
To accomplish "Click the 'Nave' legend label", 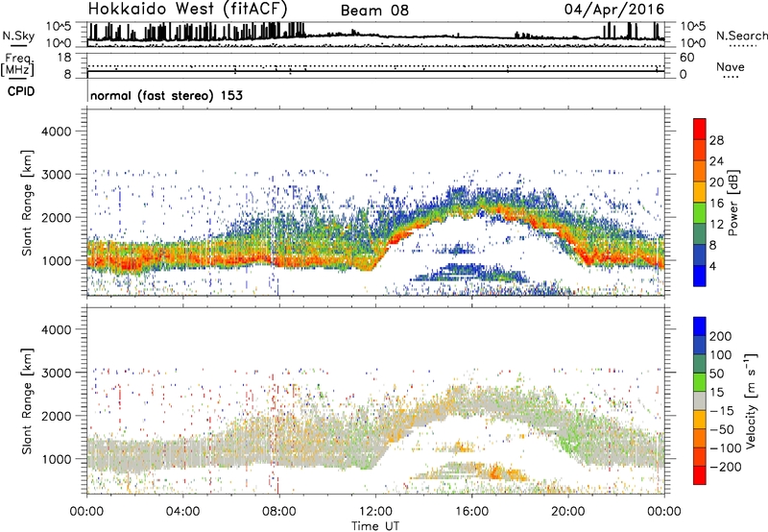I will pos(731,66).
